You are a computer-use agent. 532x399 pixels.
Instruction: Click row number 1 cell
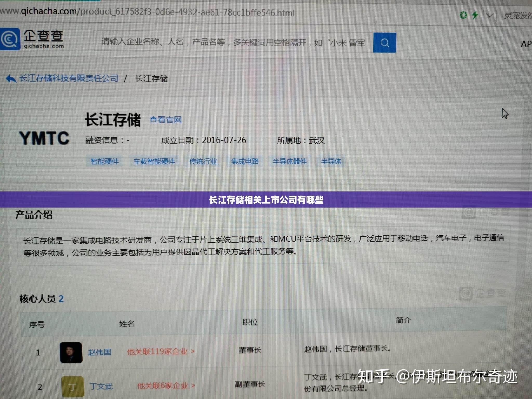click(x=38, y=353)
